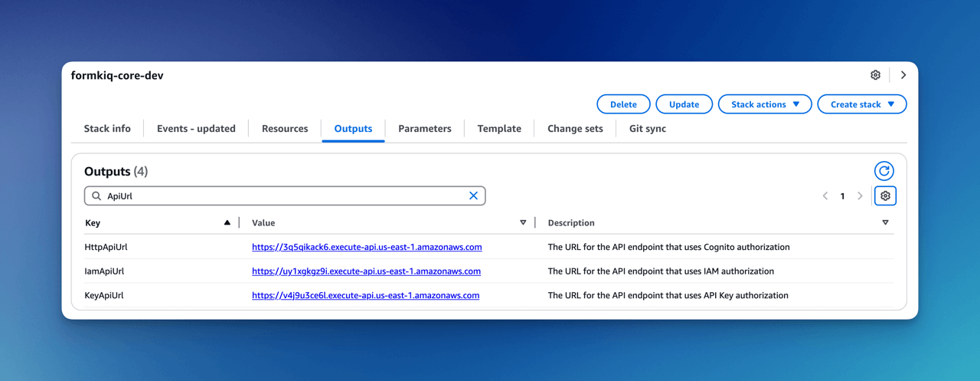Sort outputs by Key column arrow
This screenshot has height=381, width=980.
(227, 222)
